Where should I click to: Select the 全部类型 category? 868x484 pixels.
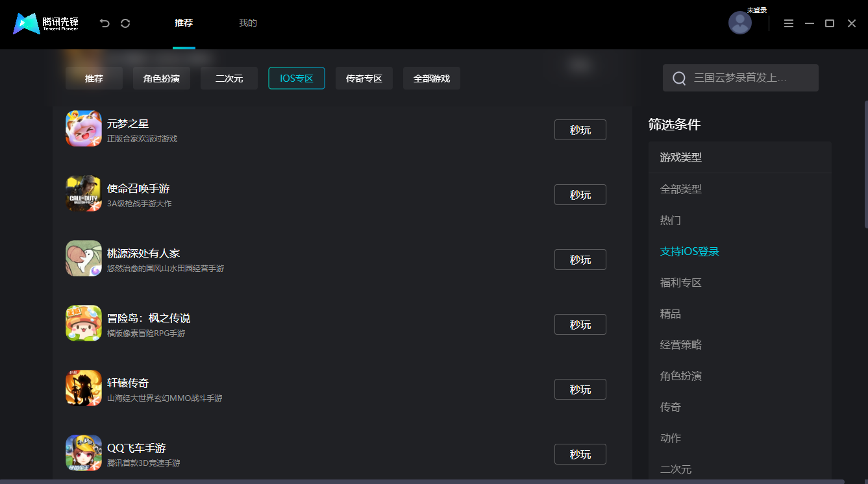680,189
